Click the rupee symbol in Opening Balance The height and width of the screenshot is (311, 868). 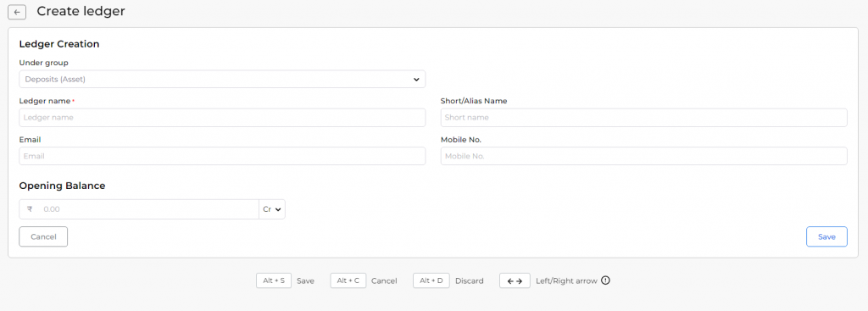tap(30, 209)
